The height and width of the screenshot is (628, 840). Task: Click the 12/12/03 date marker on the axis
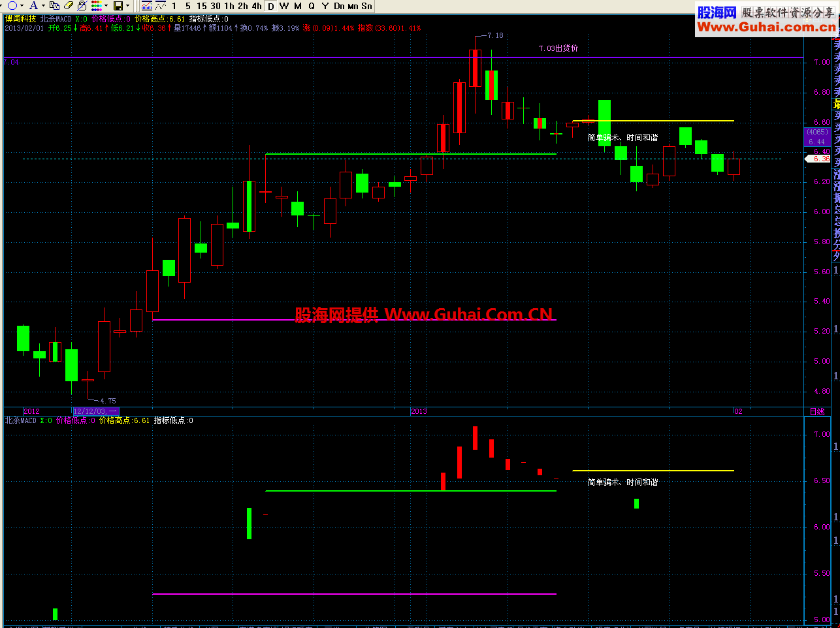coord(95,411)
